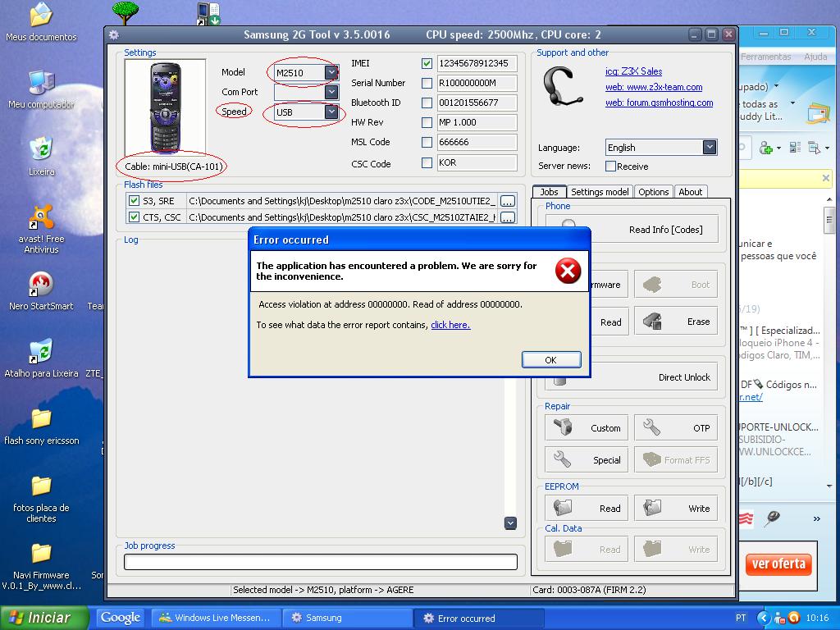Open Ajuda menu in Messenger window
840x630 pixels.
[815, 57]
